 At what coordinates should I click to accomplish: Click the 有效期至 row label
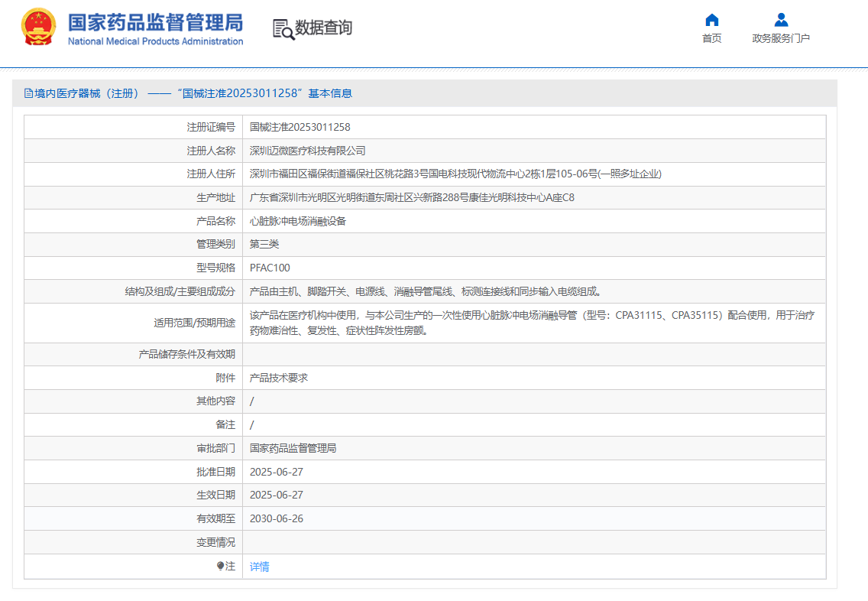pos(216,518)
